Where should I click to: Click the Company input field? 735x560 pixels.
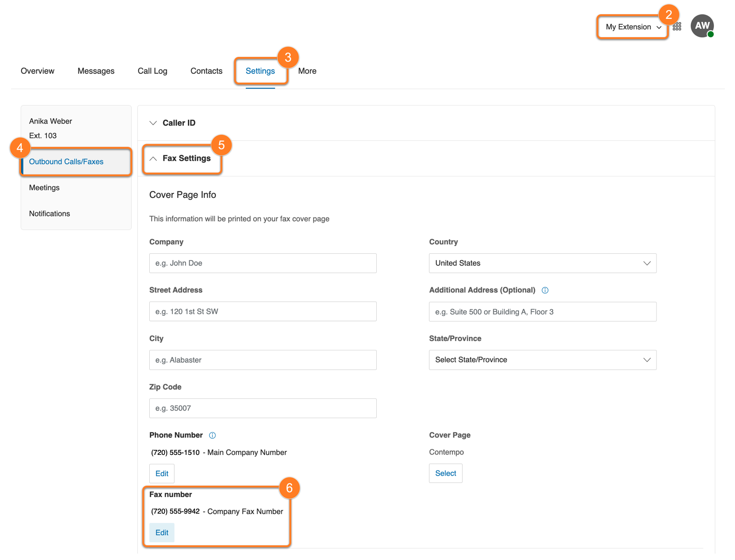262,263
